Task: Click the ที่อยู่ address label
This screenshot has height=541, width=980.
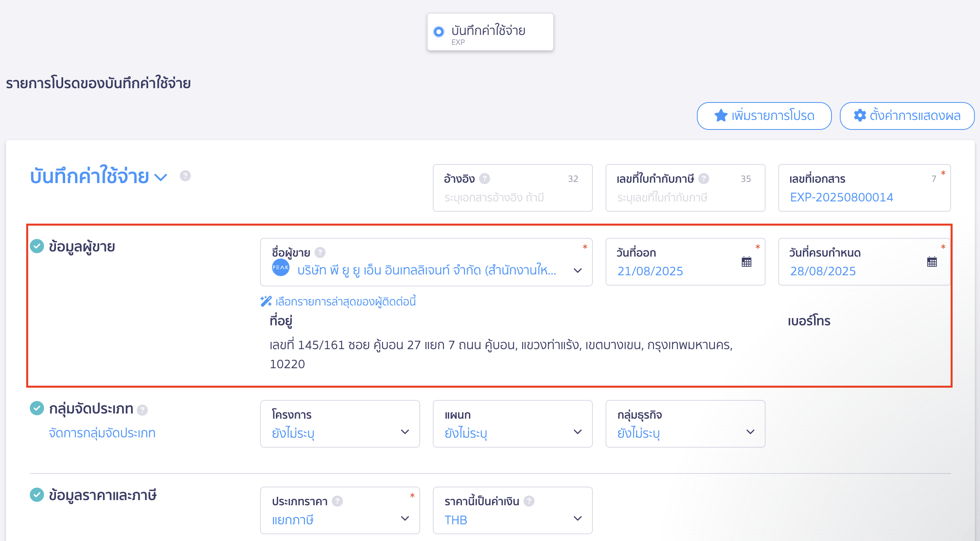Action: (x=281, y=321)
